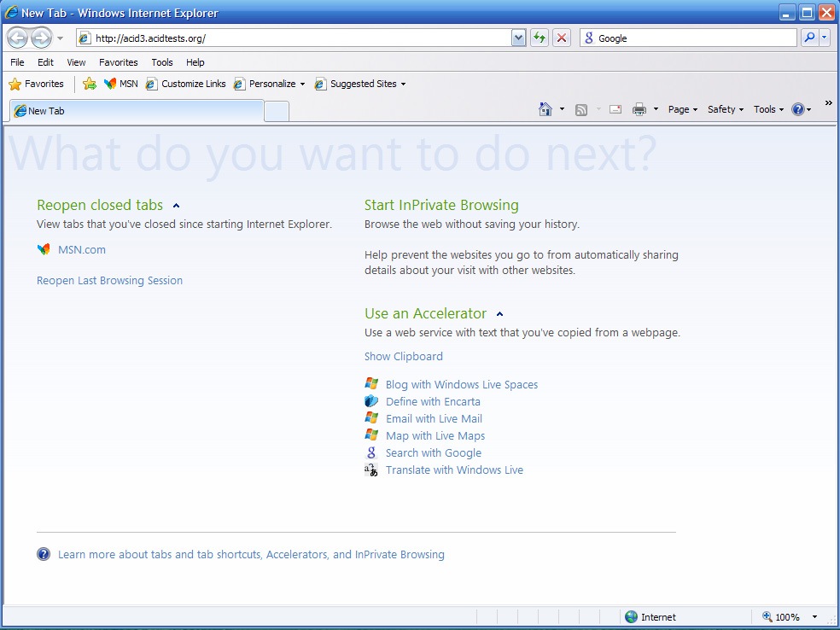
Task: Go forward with the Forward arrow button
Action: click(x=41, y=38)
